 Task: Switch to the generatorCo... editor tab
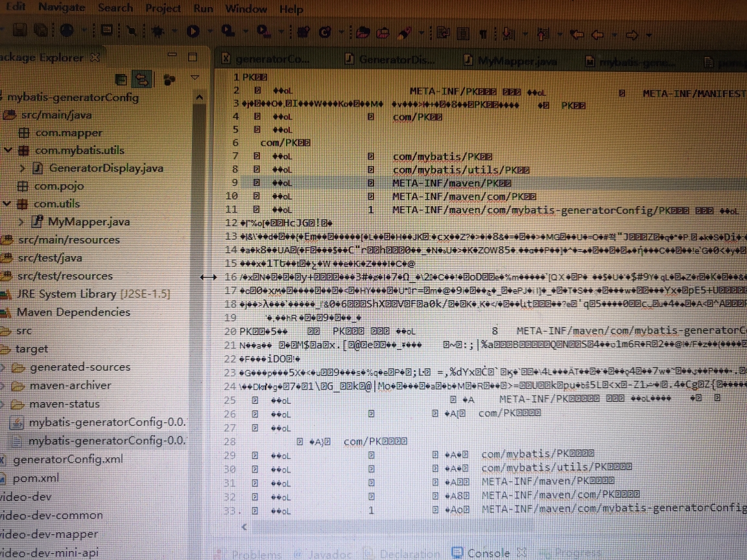pos(266,59)
